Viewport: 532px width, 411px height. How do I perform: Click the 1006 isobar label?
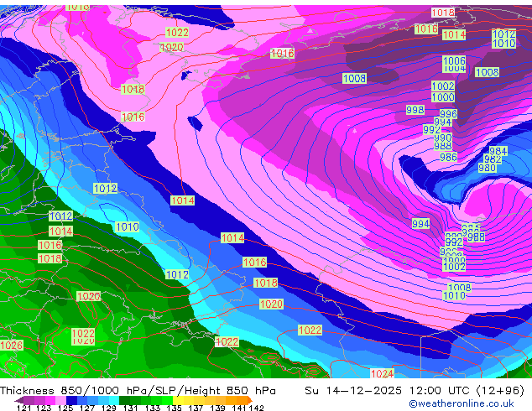(454, 60)
